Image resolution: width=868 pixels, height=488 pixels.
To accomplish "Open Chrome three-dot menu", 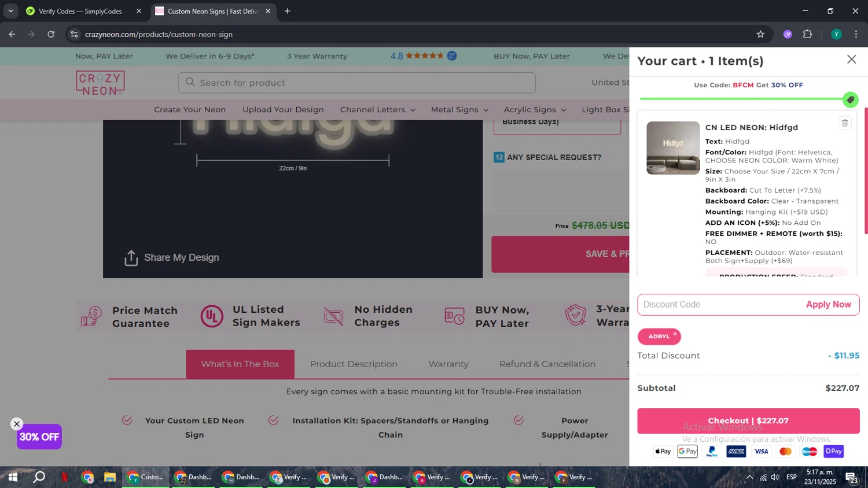I will tap(856, 35).
